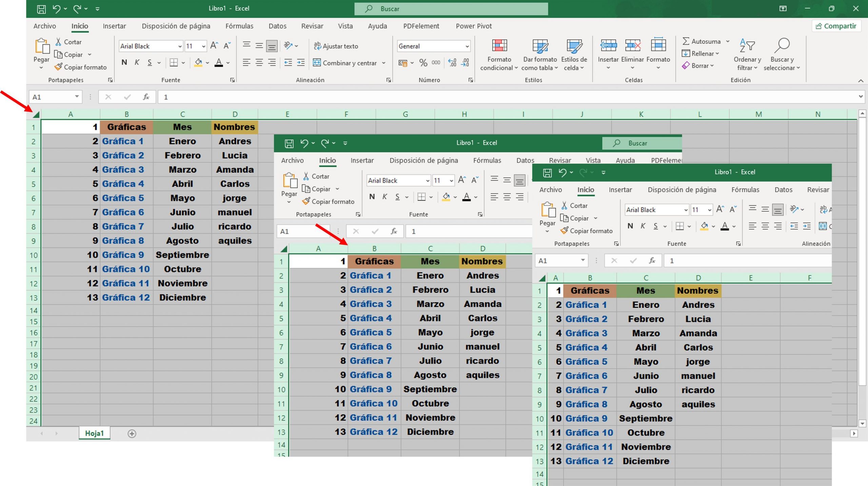This screenshot has width=868, height=486.
Task: Expand the border style options
Action: click(x=183, y=62)
